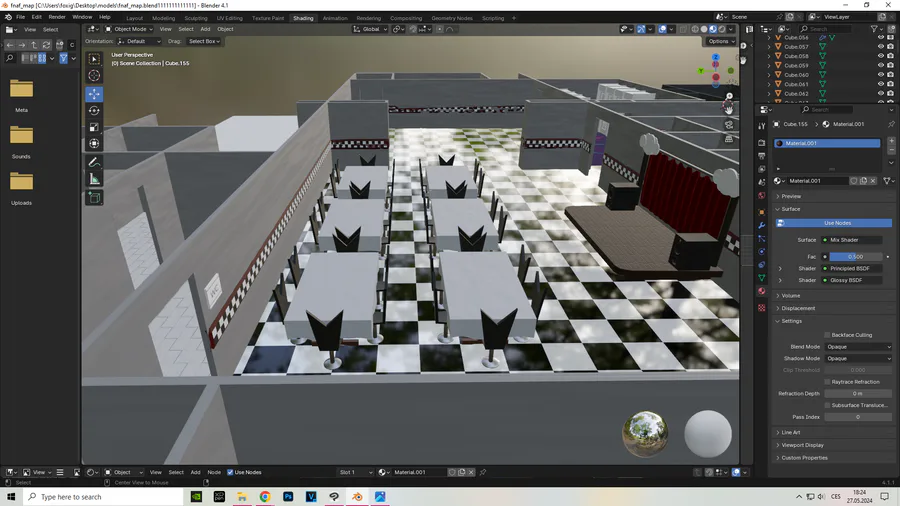Image resolution: width=900 pixels, height=506 pixels.
Task: Select the Select Box tool in viewport toolbar
Action: point(94,59)
